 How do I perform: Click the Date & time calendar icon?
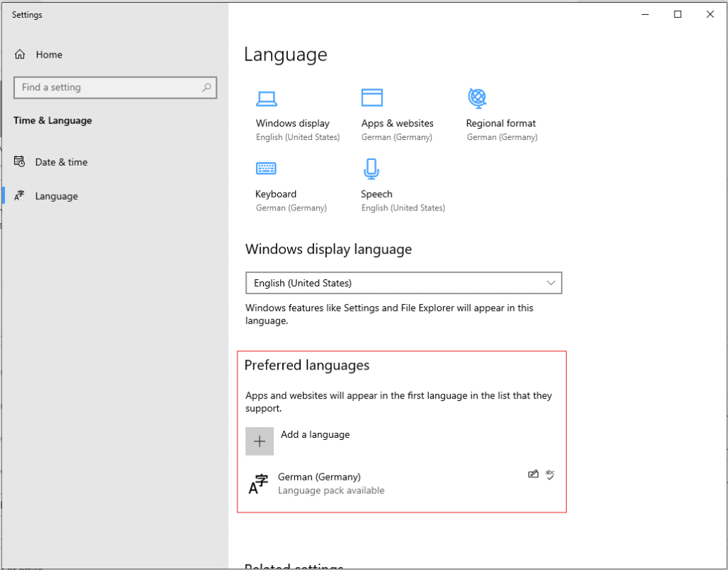20,162
